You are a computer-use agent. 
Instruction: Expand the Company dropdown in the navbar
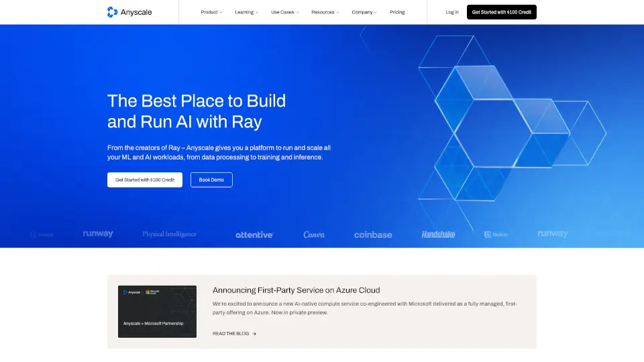point(364,12)
